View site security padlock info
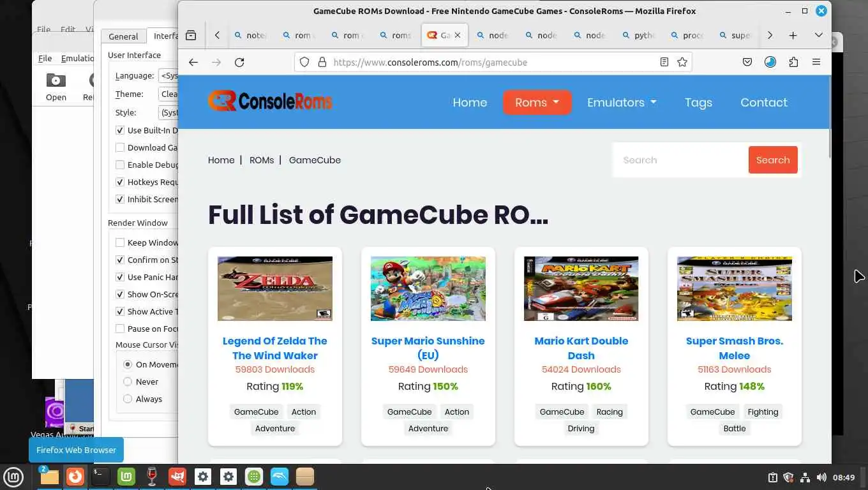The width and height of the screenshot is (868, 490). (x=322, y=62)
